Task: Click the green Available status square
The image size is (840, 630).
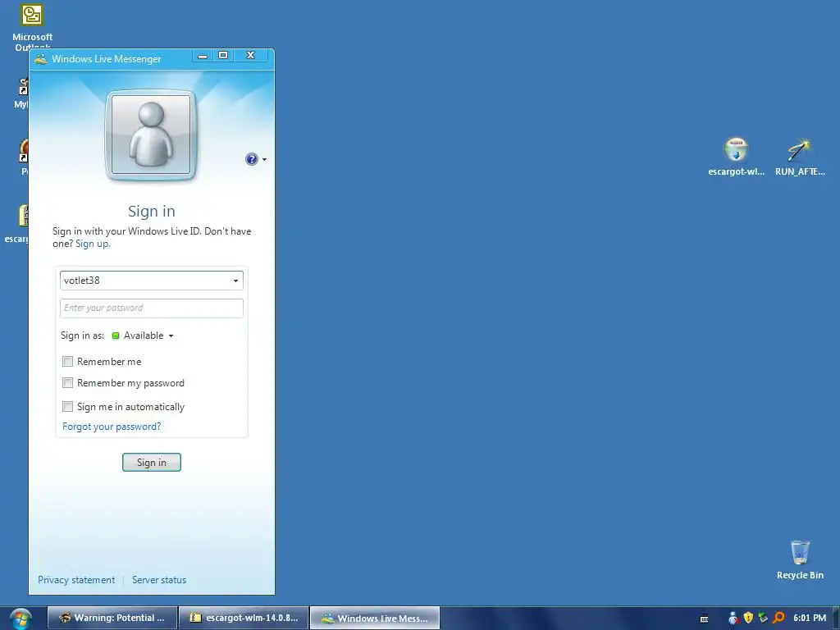Action: coord(115,336)
